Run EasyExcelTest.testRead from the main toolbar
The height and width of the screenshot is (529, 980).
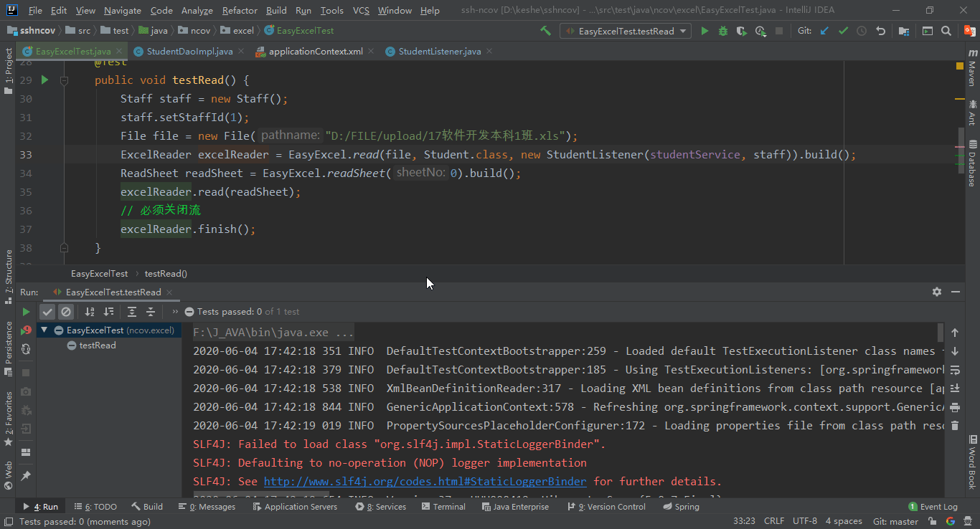click(x=705, y=31)
